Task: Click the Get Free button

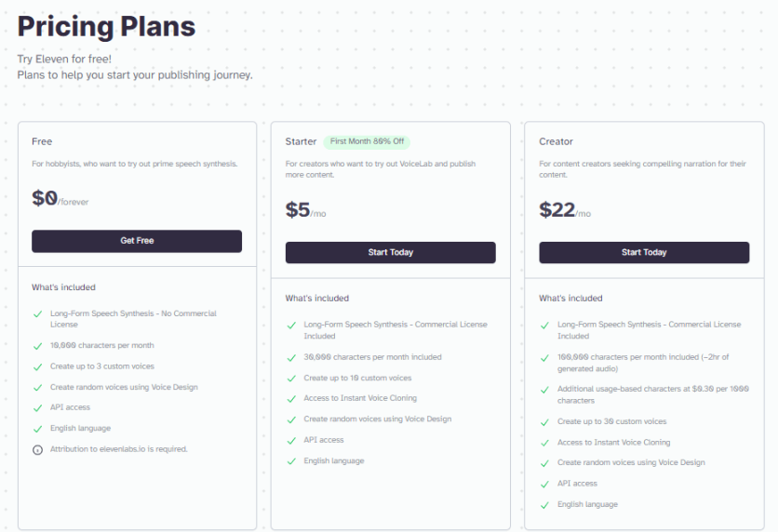Action: (x=137, y=241)
